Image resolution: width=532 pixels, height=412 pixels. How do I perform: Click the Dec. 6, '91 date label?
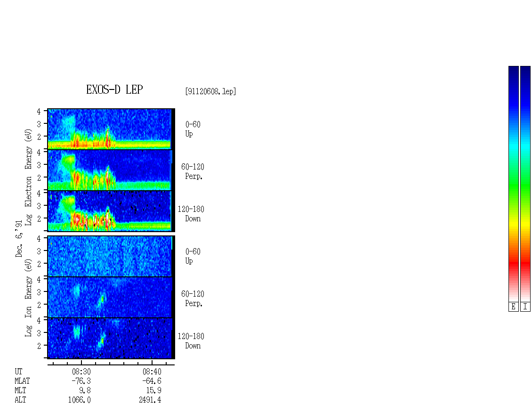click(x=19, y=239)
